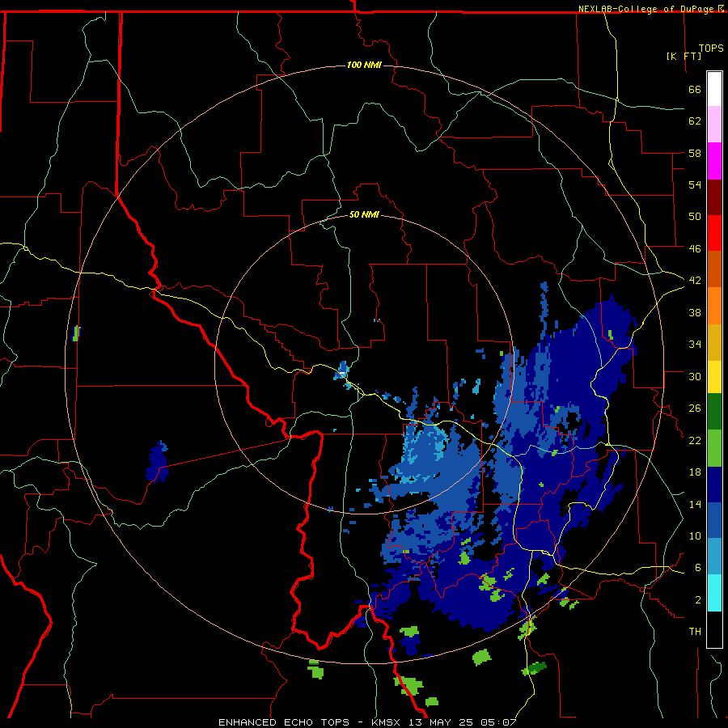Click the 30 scale value

coord(695,376)
